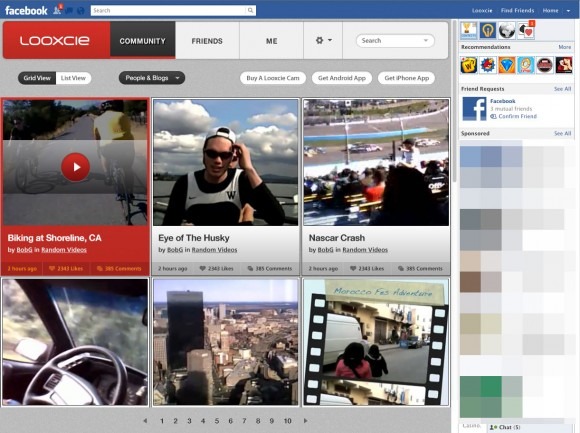Click the Facebook friend request profile picture
Screen dimensions: 580x433
(x=474, y=109)
